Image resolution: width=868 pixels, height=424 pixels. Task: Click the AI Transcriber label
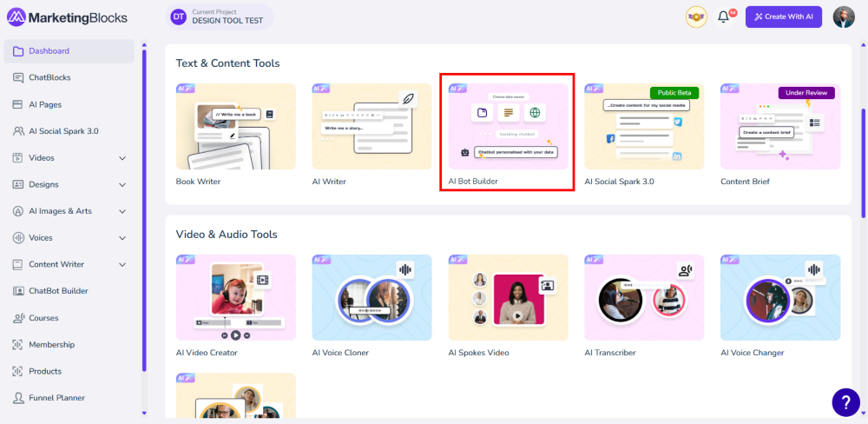(x=610, y=353)
